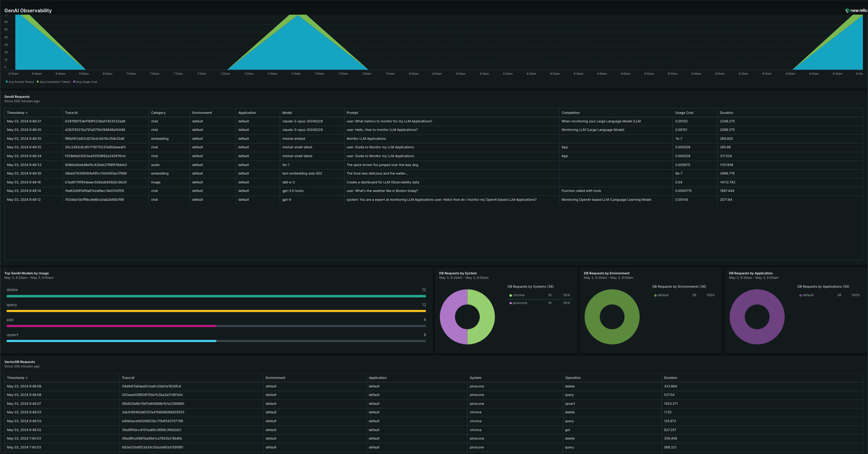Open the dall-e-3 image request row
The image size is (868, 454).
[433, 182]
